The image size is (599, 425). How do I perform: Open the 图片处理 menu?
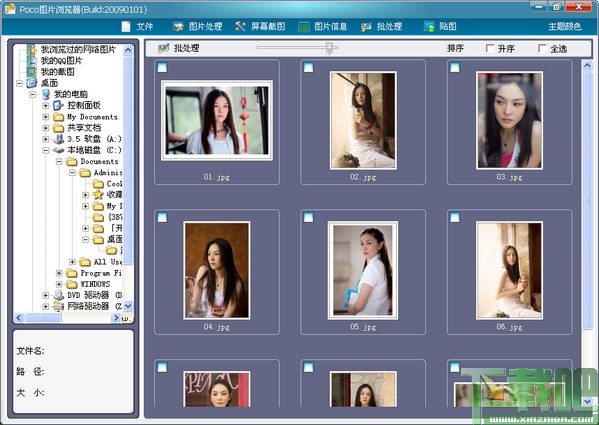coord(206,26)
